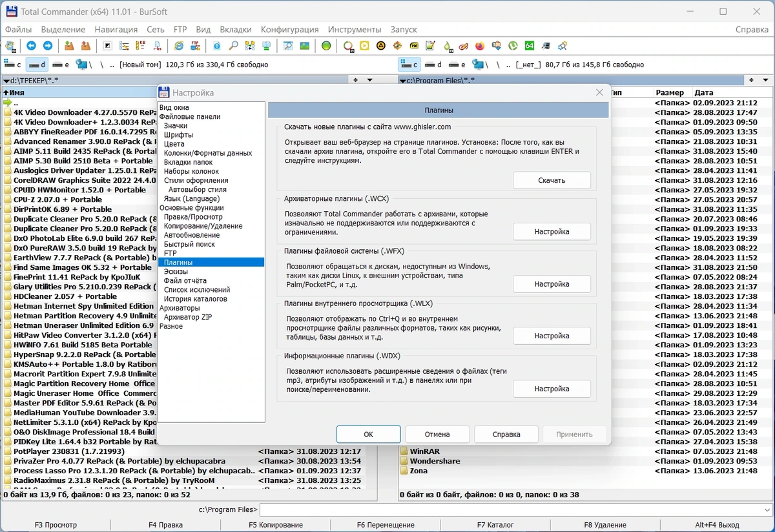Screen dimensions: 775x532
Task: Click the Firefox icon in toolbar
Action: 480,46
